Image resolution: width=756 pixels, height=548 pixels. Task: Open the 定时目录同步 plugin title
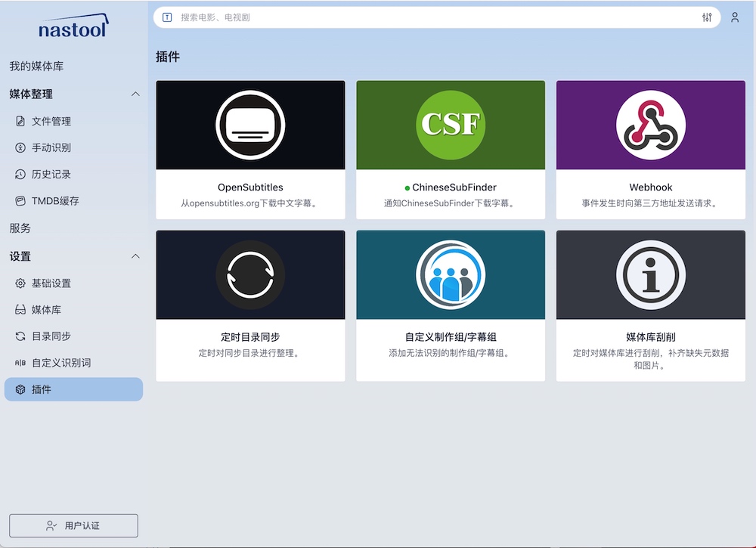point(250,337)
